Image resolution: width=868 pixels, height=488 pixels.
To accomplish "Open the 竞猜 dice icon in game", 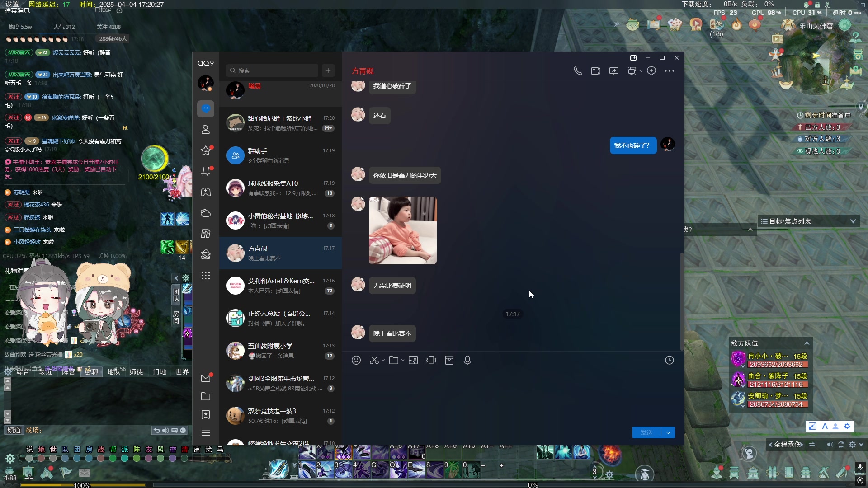I will click(x=675, y=24).
